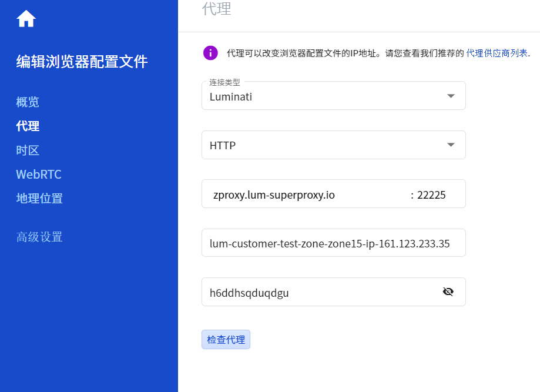Open 时区 settings in the sidebar
The width and height of the screenshot is (540, 392).
point(28,150)
